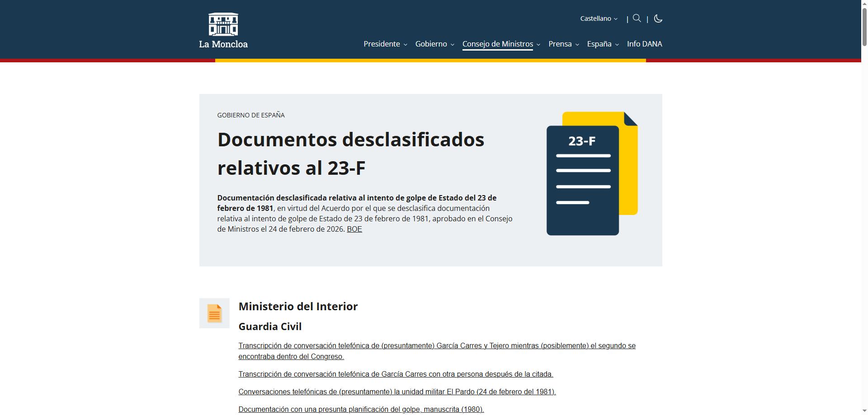Click the 23-F document illustration
The height and width of the screenshot is (415, 868).
coord(592,173)
